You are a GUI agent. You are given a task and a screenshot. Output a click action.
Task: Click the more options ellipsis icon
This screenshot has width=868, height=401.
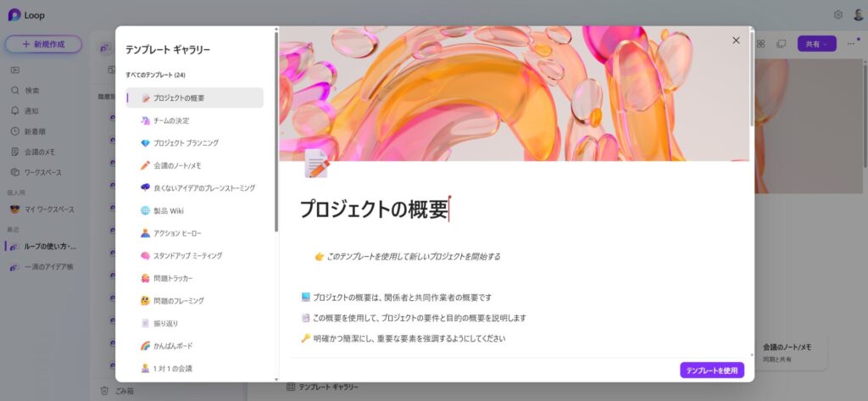pos(851,43)
